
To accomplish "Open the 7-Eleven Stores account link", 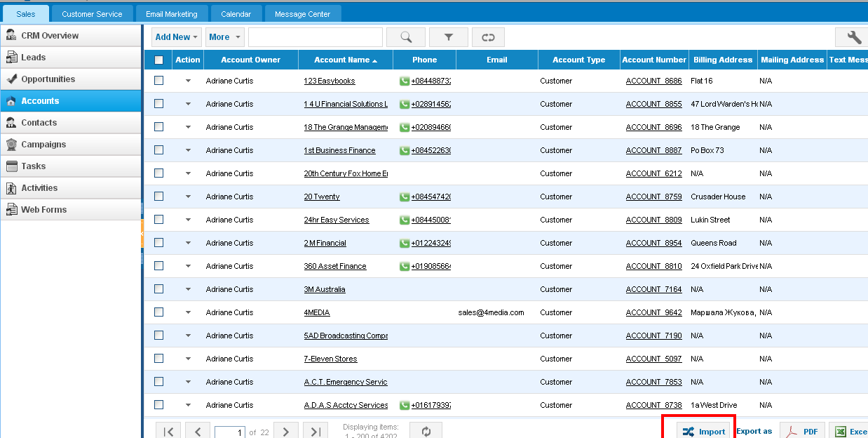I will 330,359.
